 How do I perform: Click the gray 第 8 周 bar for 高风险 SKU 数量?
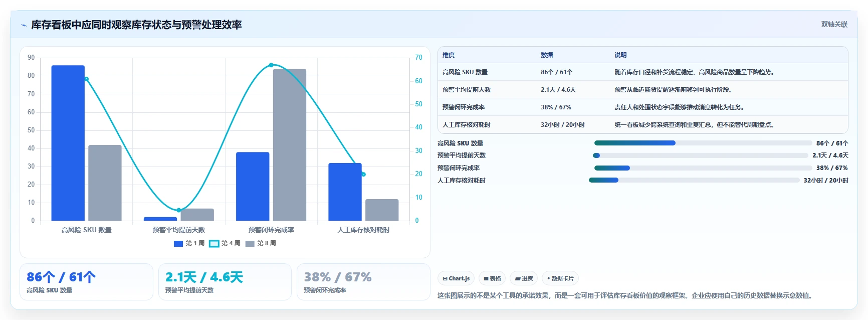coord(105,183)
